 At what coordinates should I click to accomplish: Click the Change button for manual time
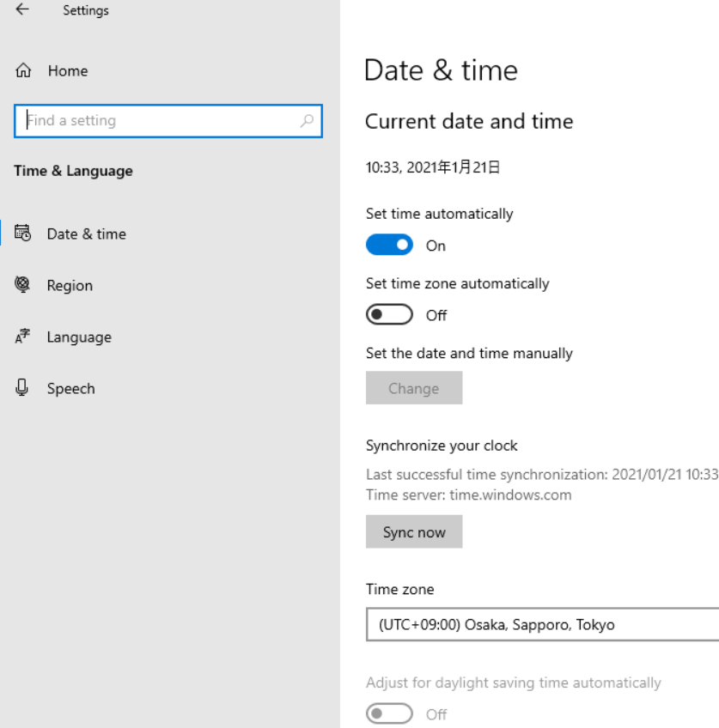tap(414, 388)
